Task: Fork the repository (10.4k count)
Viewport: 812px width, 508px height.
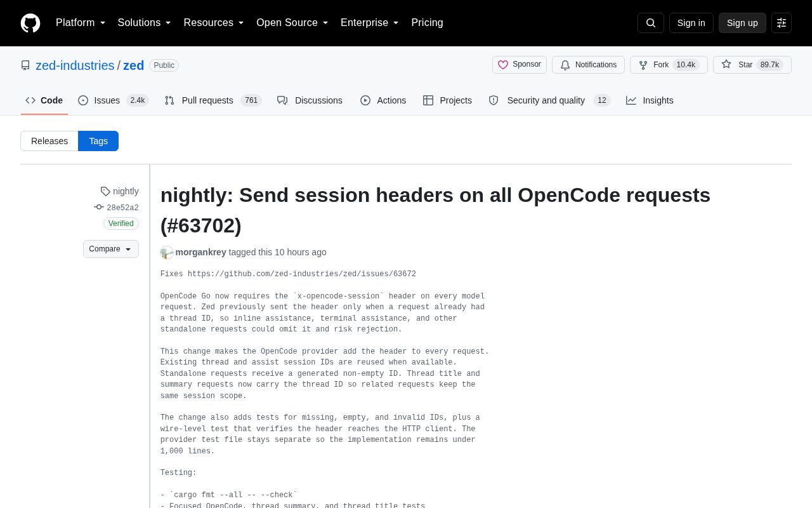Action: [669, 65]
